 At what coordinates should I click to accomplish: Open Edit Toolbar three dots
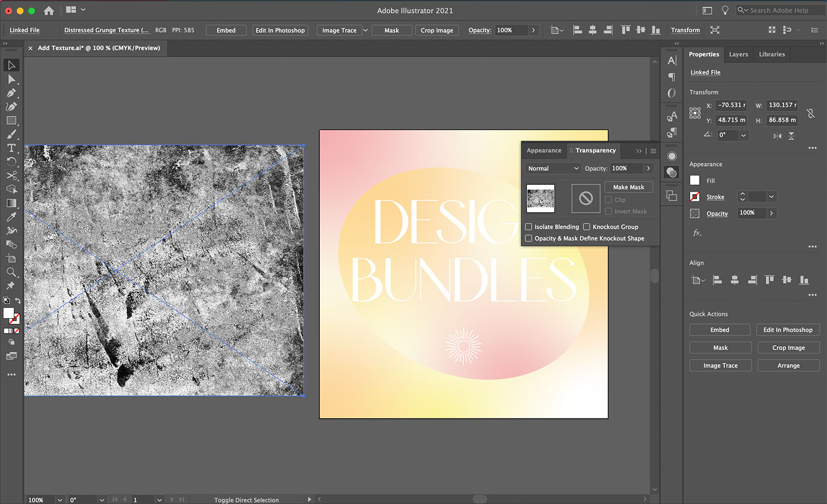pos(11,374)
